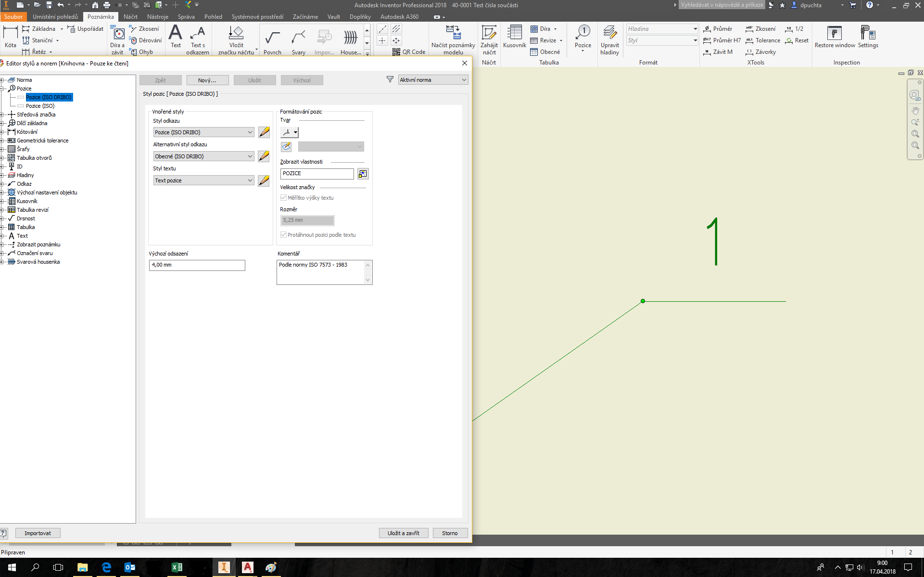Click the filter funnel icon
Viewport: 924px width, 577px height.
[x=390, y=80]
